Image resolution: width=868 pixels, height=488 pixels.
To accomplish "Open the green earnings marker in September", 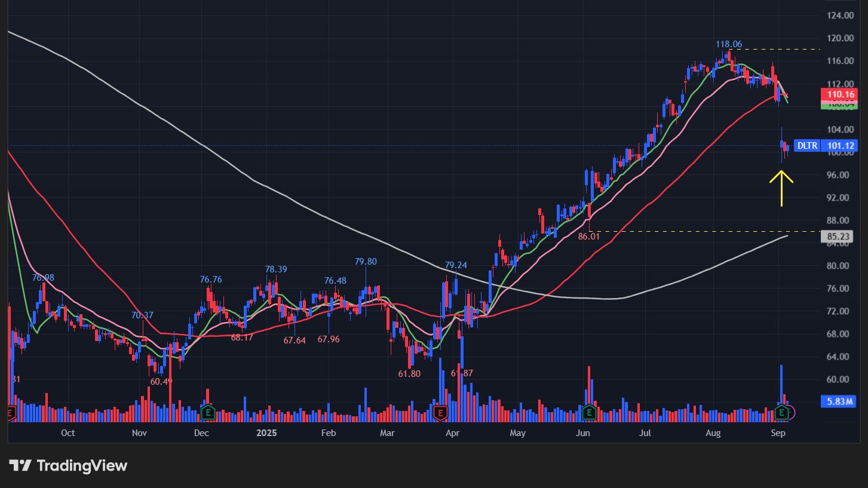I will pyautogui.click(x=783, y=412).
